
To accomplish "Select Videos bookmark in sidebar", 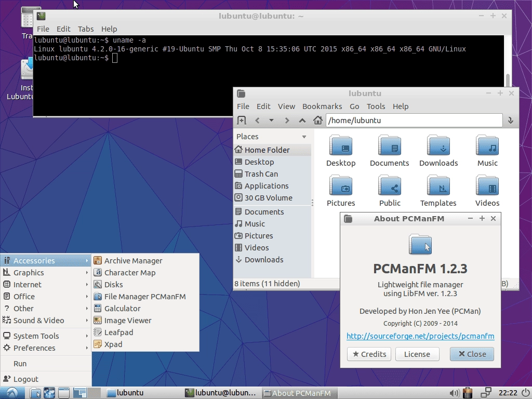I will click(272, 248).
